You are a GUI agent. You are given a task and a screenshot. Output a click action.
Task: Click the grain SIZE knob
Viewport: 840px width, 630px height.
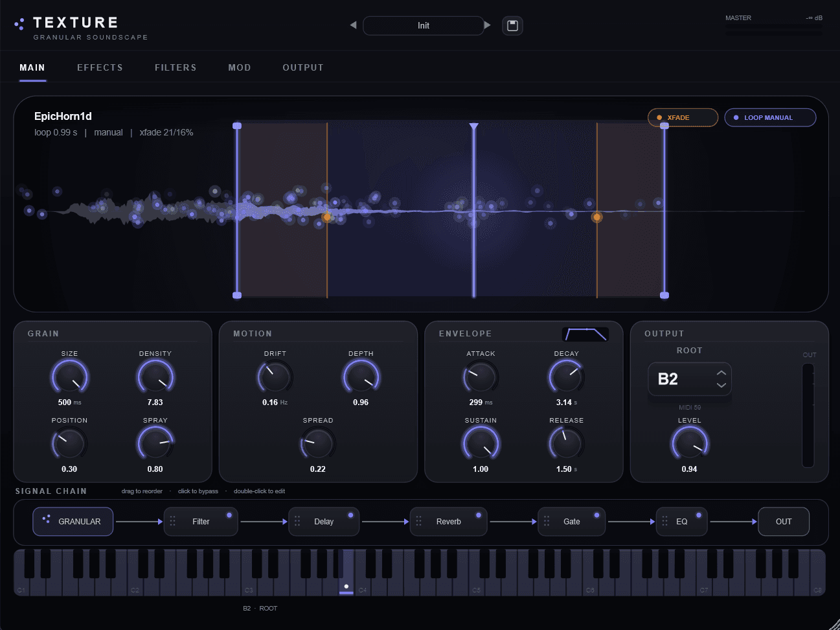pyautogui.click(x=69, y=377)
